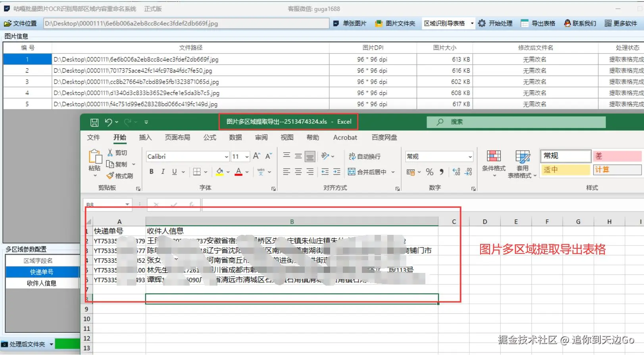Click the Decrease Decimal icon
Viewport: 644px width, 355px height.
click(x=469, y=172)
